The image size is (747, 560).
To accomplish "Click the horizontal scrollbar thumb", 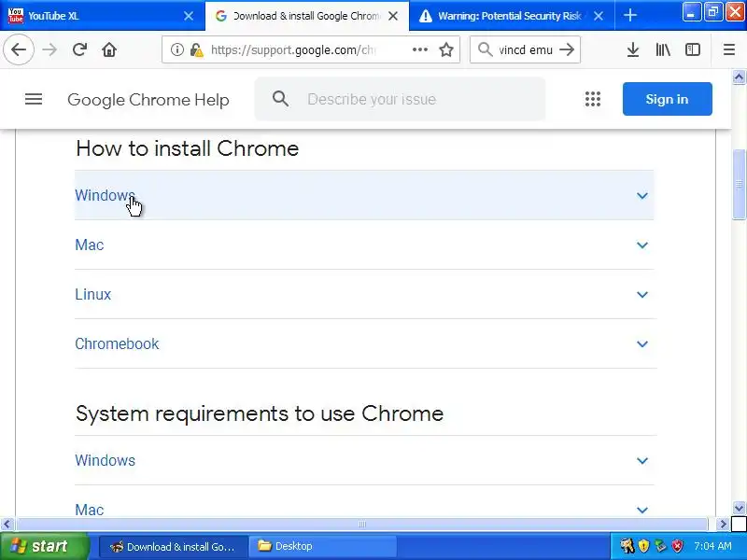I will [362, 525].
